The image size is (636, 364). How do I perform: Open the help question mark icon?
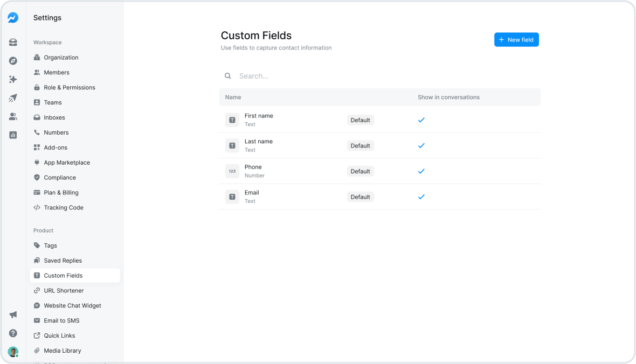pos(13,333)
